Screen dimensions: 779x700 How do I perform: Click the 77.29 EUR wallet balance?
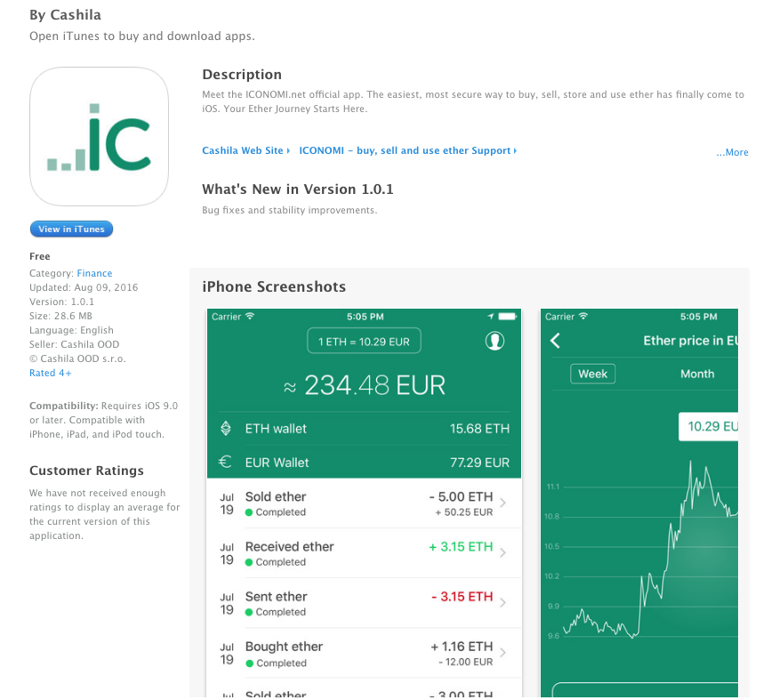[x=479, y=463]
